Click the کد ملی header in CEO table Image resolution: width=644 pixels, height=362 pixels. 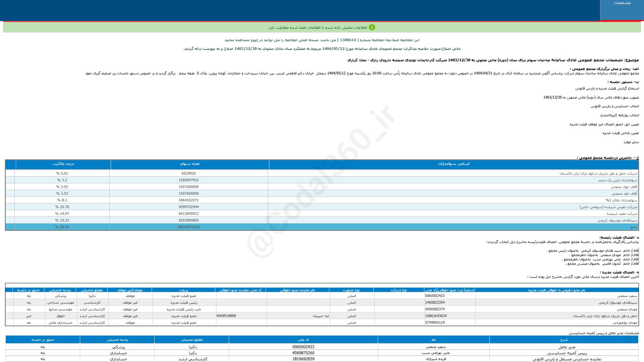click(x=303, y=340)
